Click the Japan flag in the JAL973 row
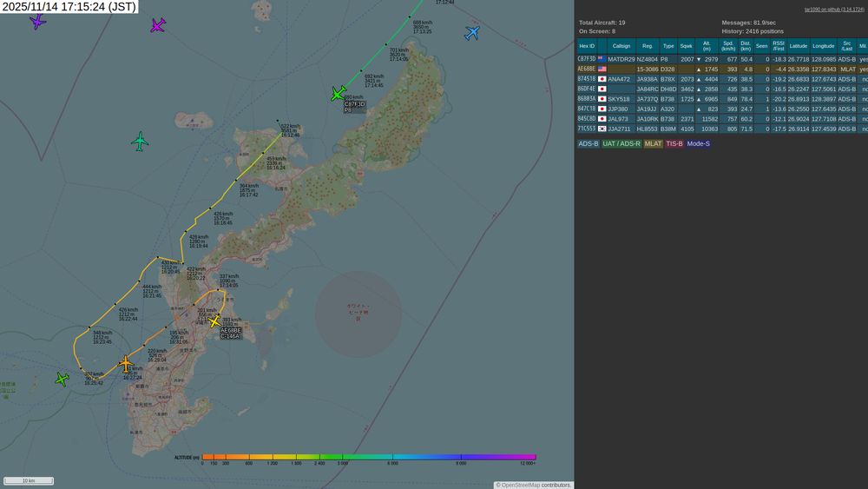The width and height of the screenshot is (868, 489). (x=602, y=118)
